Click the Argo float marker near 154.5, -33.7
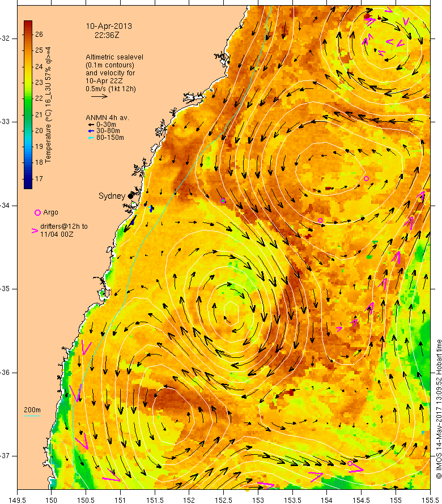This screenshot has width=442, height=504. [366, 179]
